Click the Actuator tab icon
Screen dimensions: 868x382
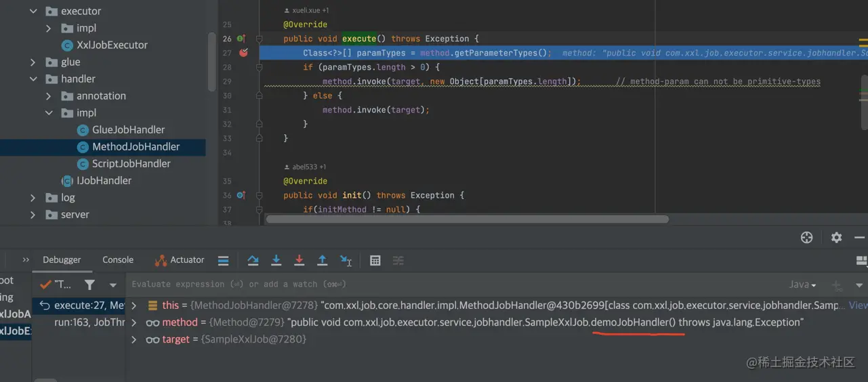(160, 260)
